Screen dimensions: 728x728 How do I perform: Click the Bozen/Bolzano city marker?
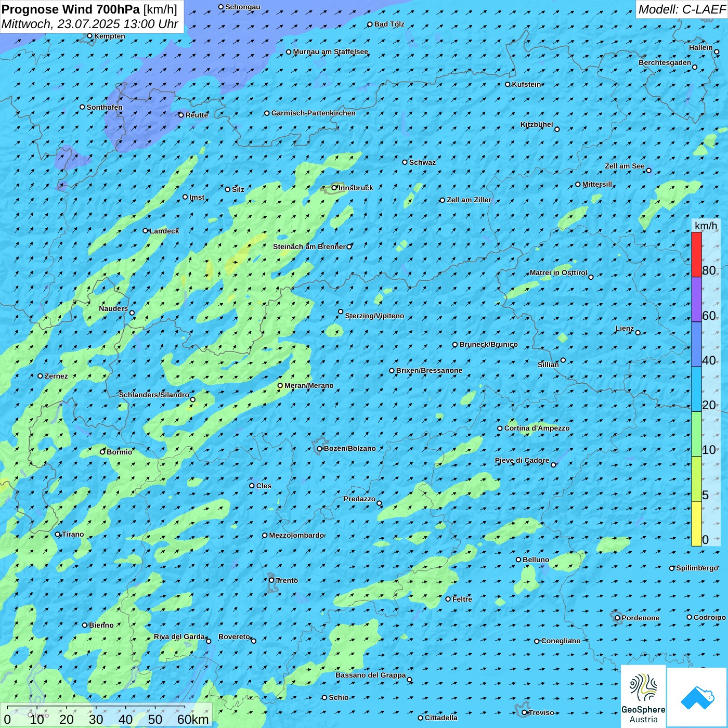(x=320, y=448)
